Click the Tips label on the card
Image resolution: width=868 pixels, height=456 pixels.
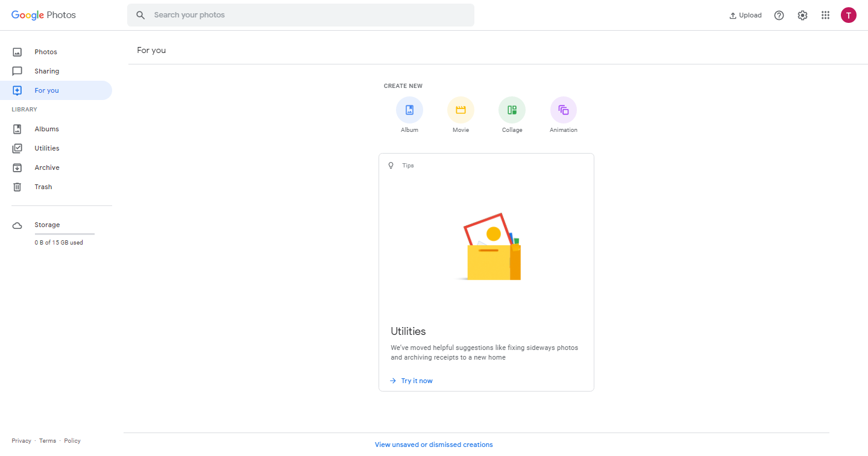coord(408,166)
